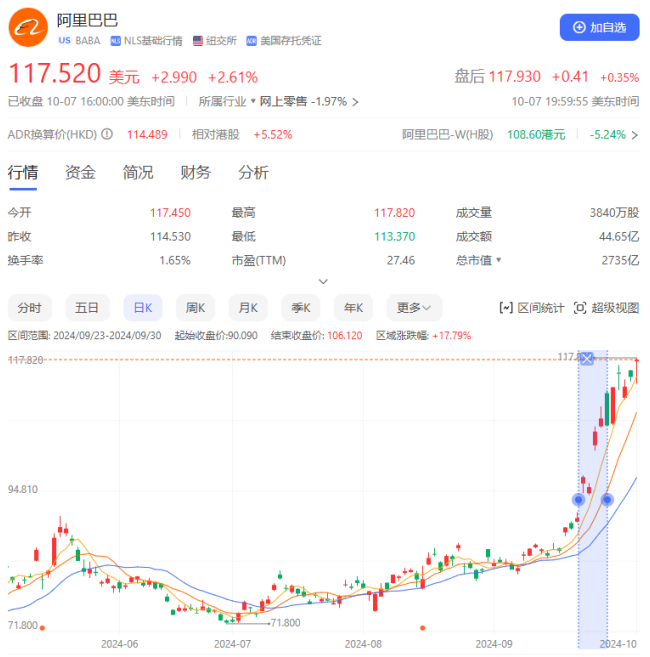Click the 纽交所 flag icon
Viewport: 650px width, 657px height.
coord(198,41)
